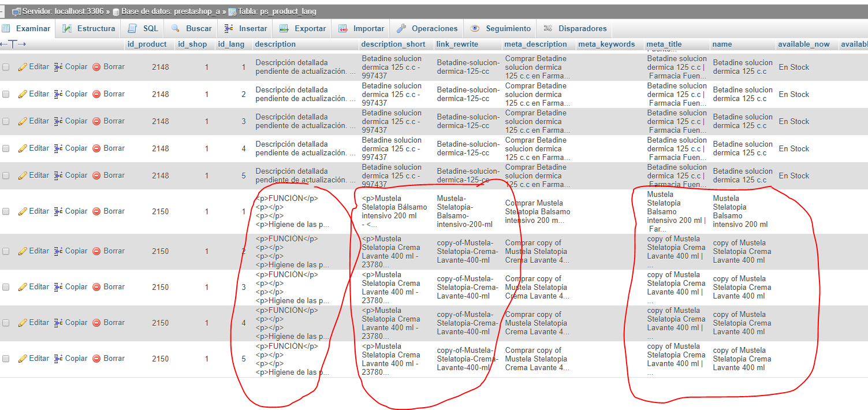Edit row with product 2150 language 2
Screen dimensions: 868x410
[33, 251]
